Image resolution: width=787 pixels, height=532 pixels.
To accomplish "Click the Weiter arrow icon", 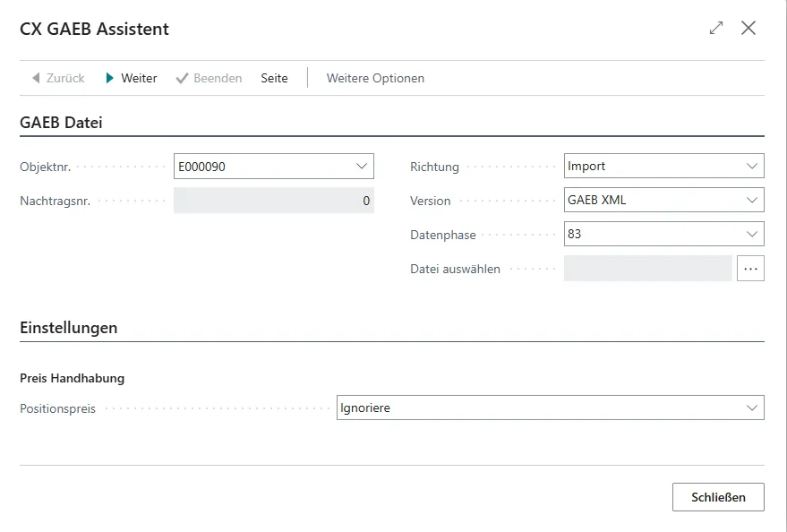I will [108, 78].
